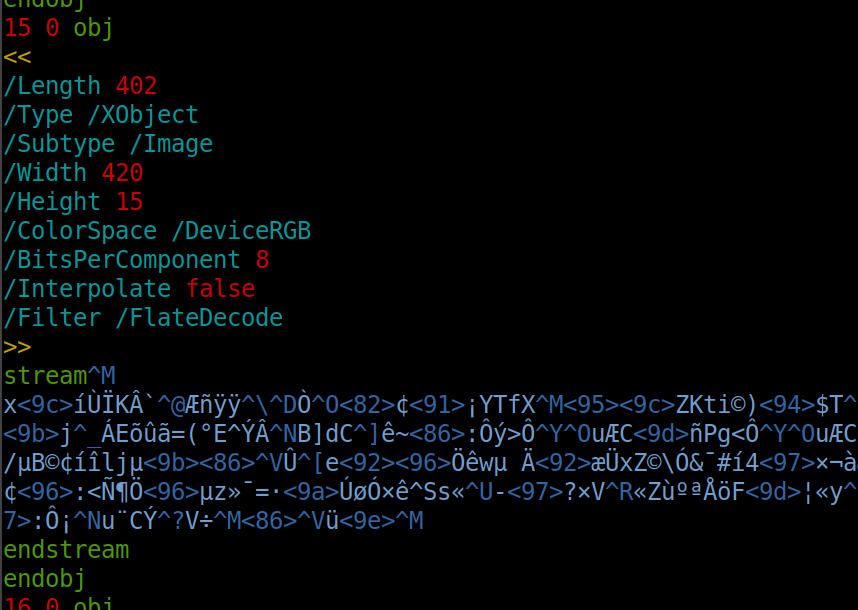This screenshot has height=610, width=858.
Task: Click the "stream" keyword
Action: (46, 376)
